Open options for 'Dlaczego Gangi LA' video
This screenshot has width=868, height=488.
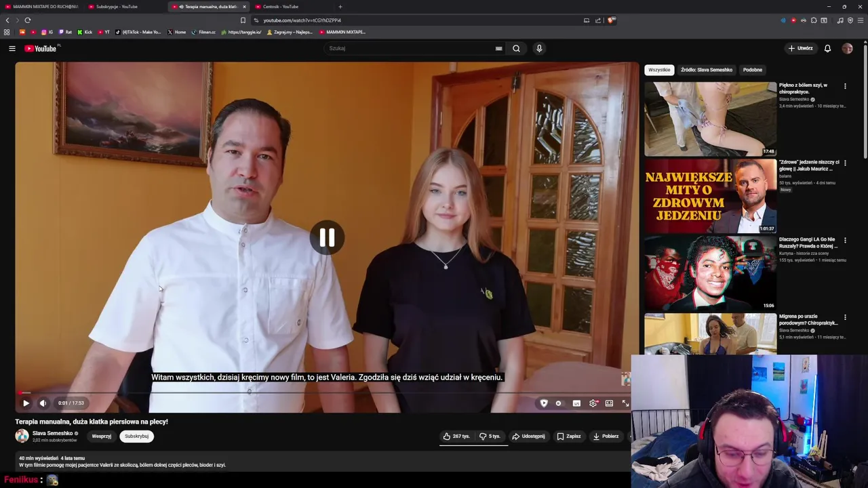[845, 240]
